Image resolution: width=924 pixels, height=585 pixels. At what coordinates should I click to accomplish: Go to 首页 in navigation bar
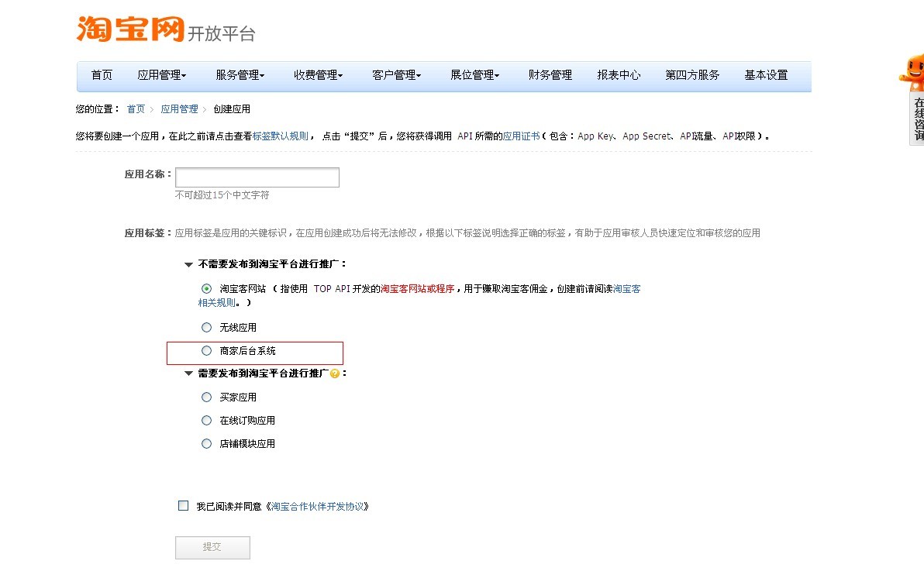point(102,75)
